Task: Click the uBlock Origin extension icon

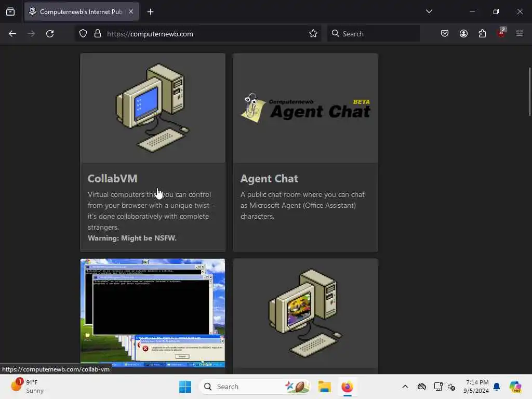Action: 501,33
